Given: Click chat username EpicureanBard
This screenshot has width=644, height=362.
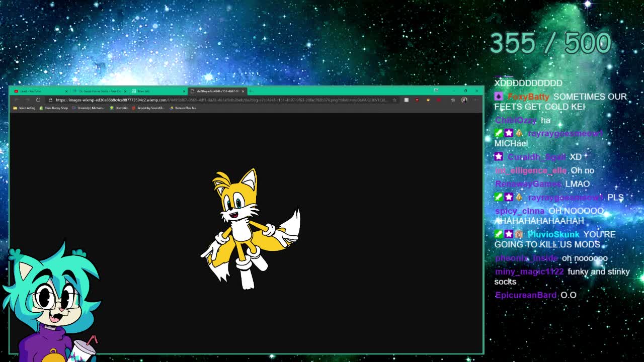Looking at the screenshot, I should [x=526, y=295].
